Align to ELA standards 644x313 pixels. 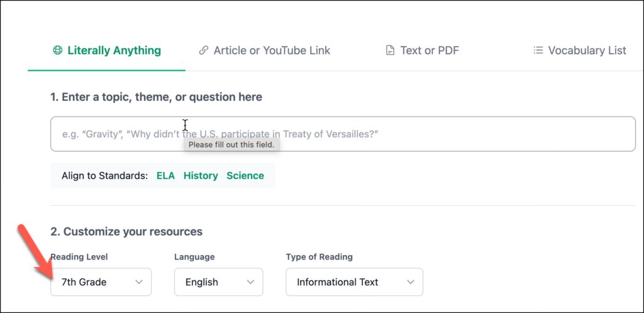(165, 176)
